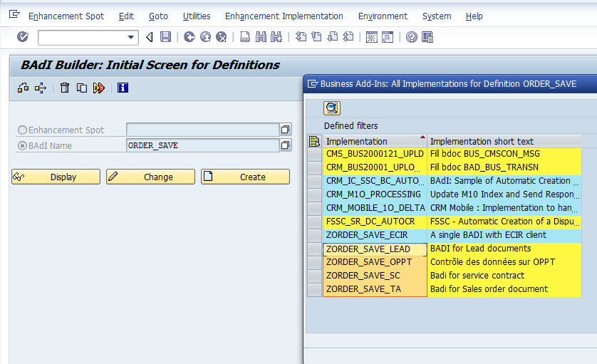Click the Enhancement Spot input field

click(x=202, y=130)
